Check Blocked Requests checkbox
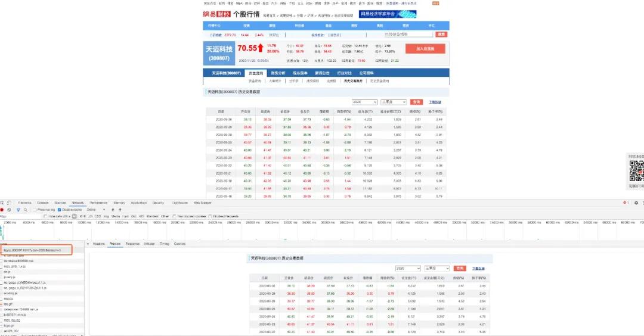644x336 pixels. point(210,216)
